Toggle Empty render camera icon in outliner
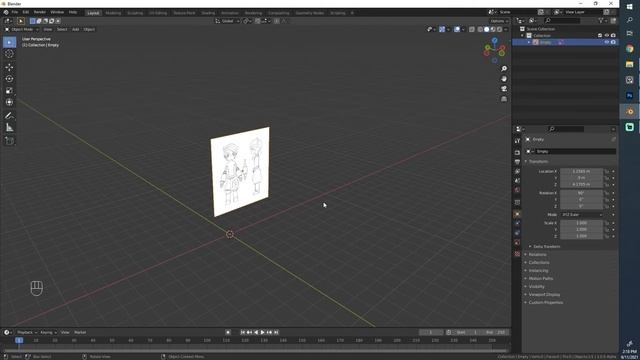Viewport: 640px width, 360px height. [613, 42]
